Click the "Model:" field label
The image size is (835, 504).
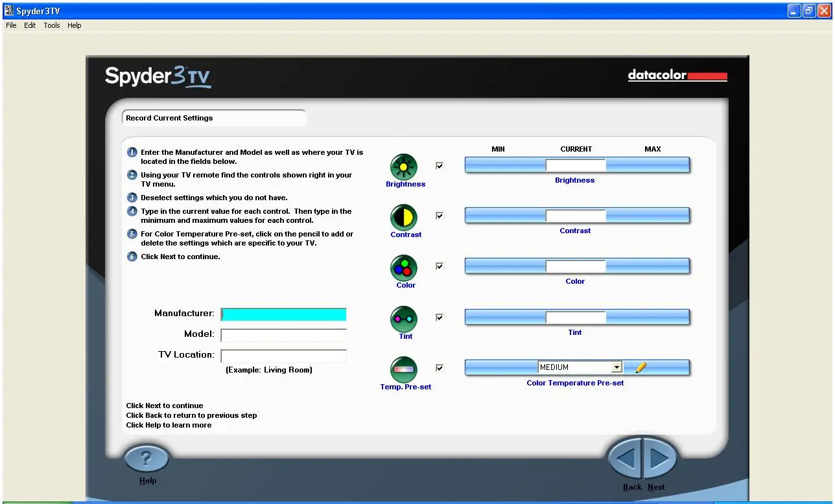199,334
